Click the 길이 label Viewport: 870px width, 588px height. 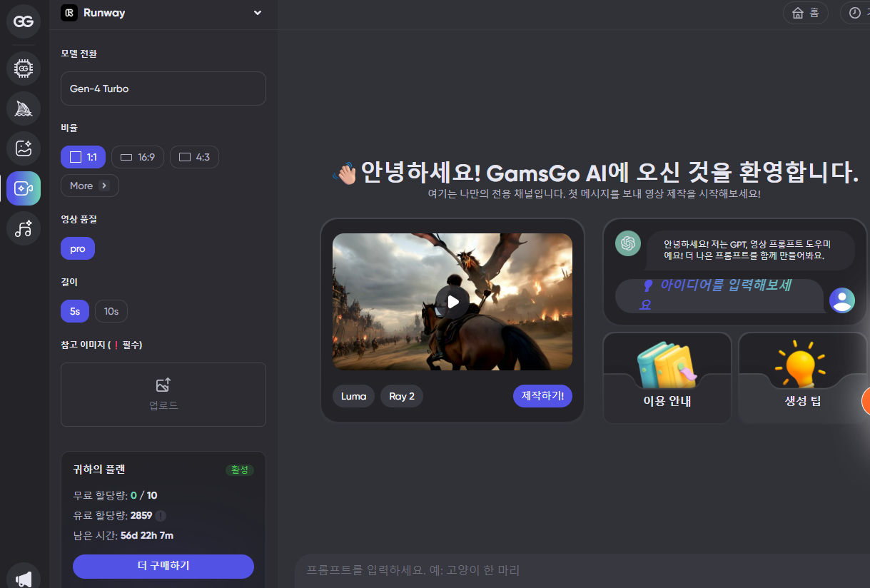point(69,282)
